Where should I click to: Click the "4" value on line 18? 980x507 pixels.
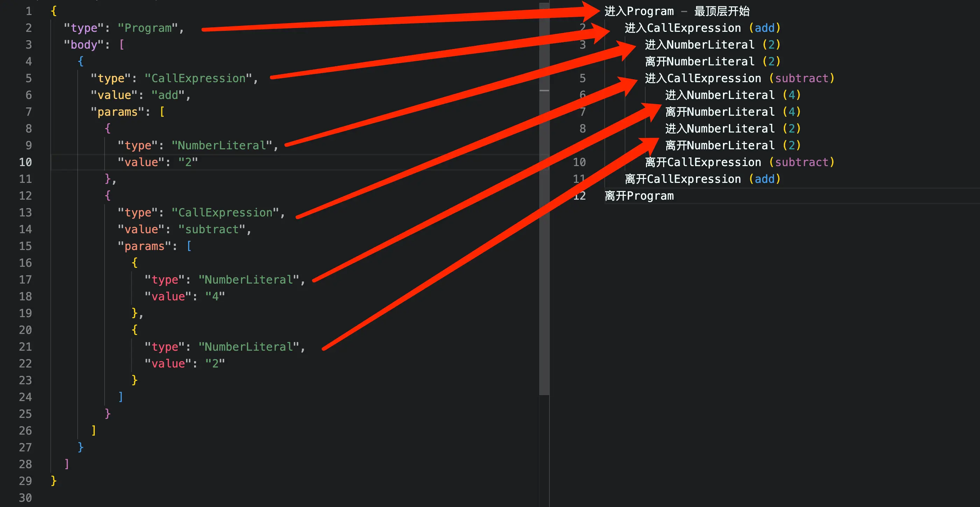[x=215, y=296]
